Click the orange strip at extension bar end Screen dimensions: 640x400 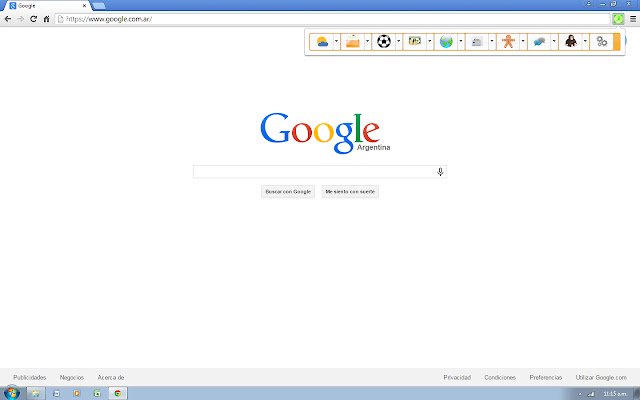617,42
